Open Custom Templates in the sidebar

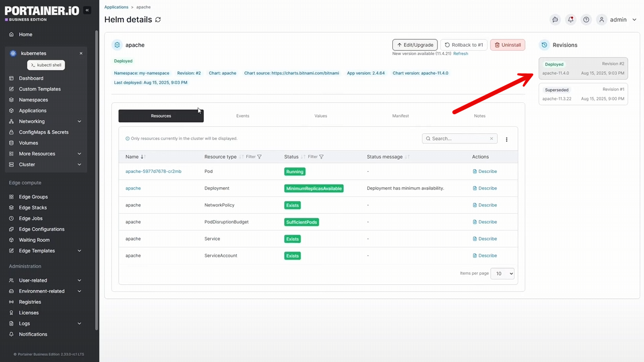(x=40, y=89)
